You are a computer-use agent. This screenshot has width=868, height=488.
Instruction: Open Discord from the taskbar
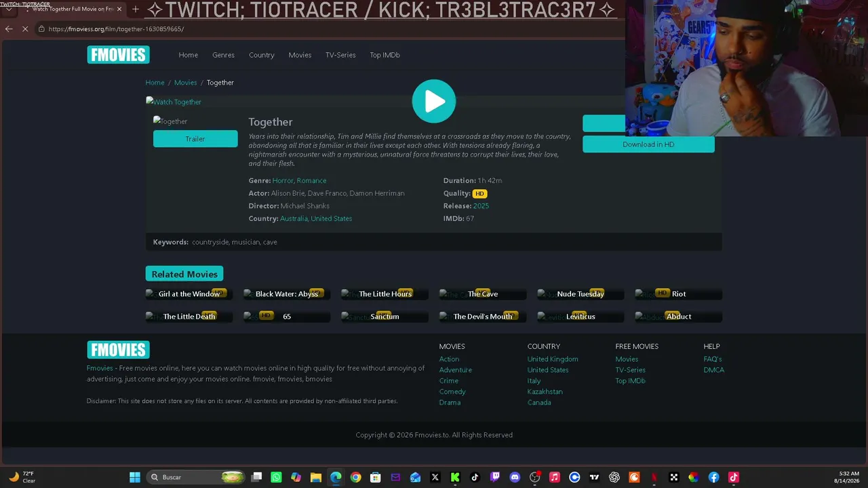515,477
